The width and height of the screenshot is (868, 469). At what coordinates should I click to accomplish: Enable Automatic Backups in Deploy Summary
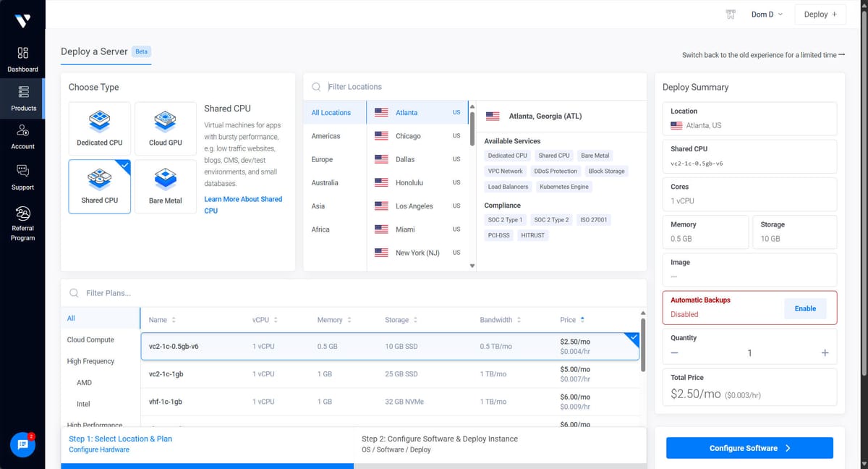[x=805, y=308]
